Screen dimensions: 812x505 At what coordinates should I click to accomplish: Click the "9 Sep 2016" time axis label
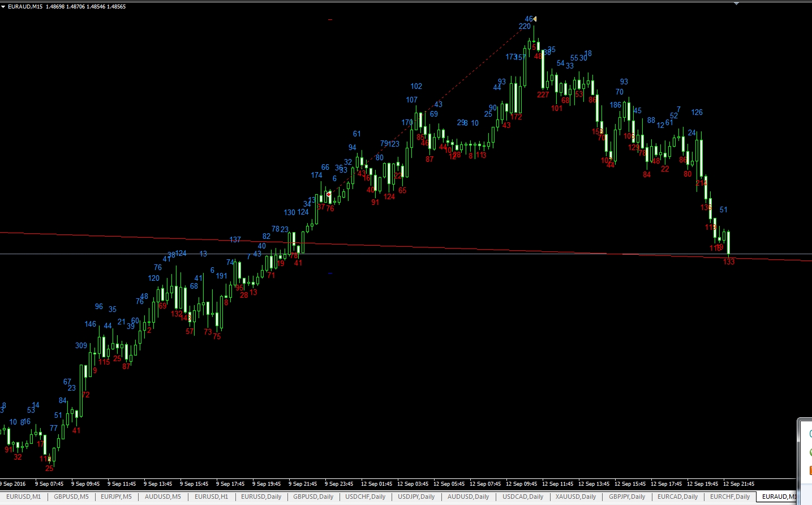pos(13,484)
